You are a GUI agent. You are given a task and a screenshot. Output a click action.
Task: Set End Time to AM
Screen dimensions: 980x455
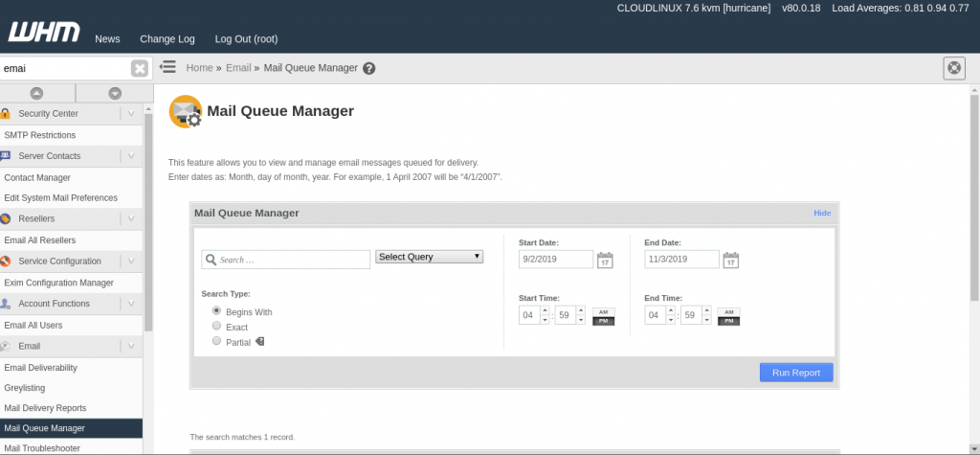[728, 311]
